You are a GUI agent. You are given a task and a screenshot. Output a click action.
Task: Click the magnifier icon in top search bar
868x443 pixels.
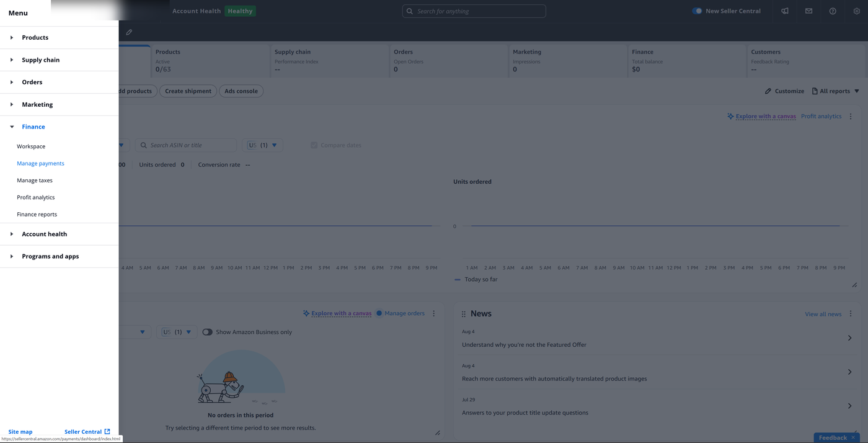point(410,11)
